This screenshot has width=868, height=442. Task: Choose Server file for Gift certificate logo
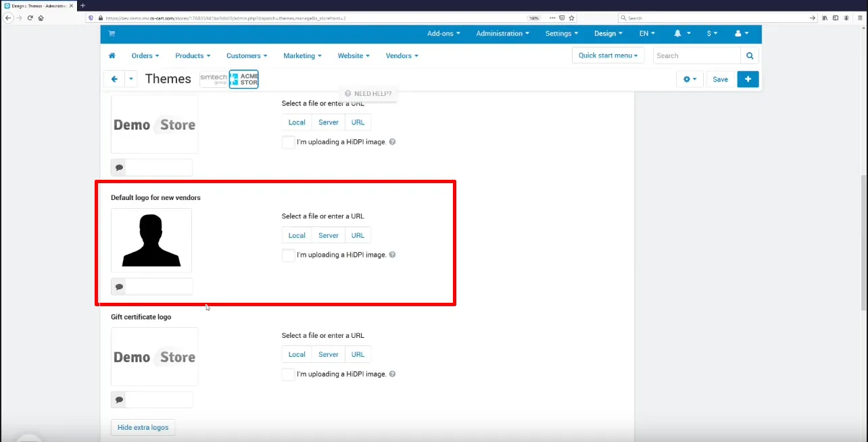(x=329, y=355)
